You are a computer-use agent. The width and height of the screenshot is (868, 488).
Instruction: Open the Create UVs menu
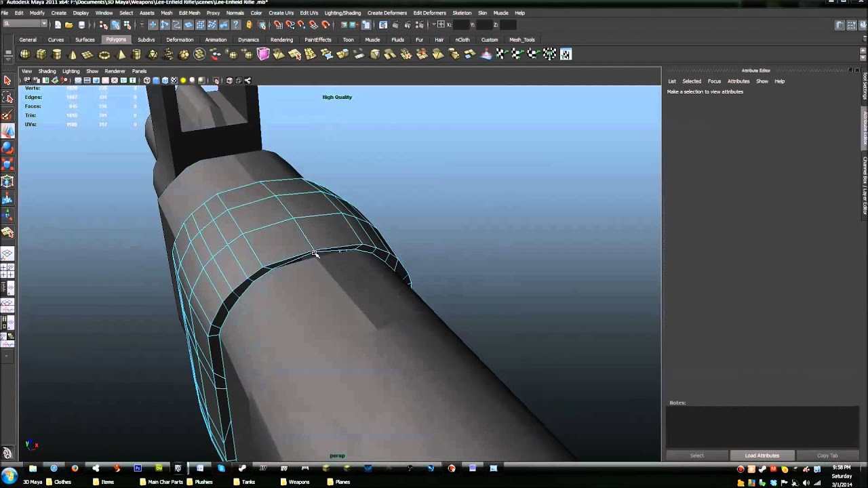281,13
